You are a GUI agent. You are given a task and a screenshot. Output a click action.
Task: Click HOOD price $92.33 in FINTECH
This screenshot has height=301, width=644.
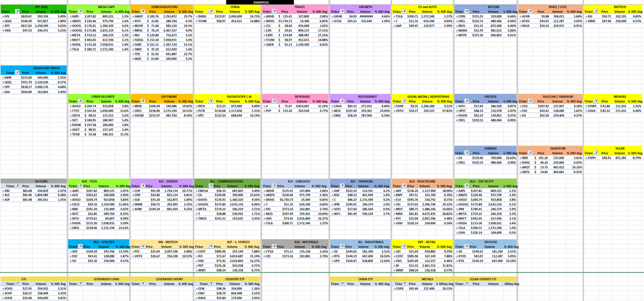pyautogui.click(x=478, y=116)
